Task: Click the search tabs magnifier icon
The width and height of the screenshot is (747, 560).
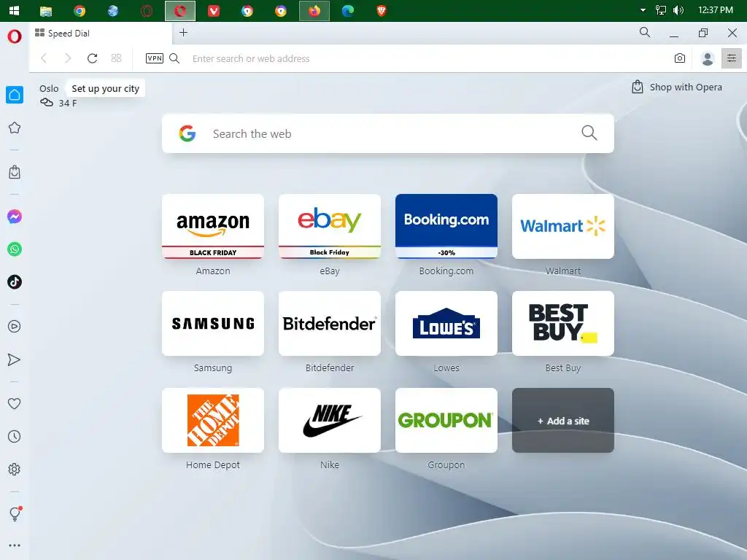Action: 645,32
